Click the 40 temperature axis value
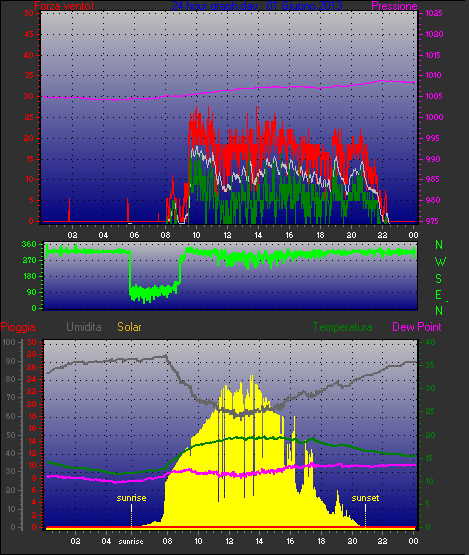This screenshot has height=555, width=469. pos(430,342)
